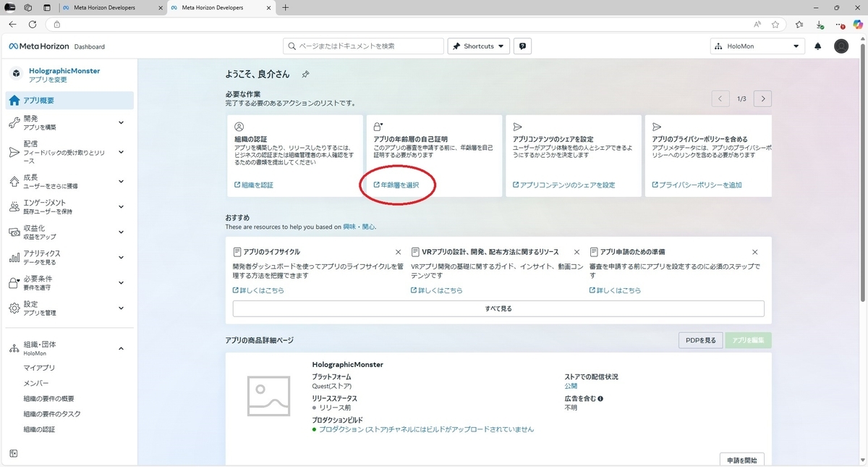Open the Shortcuts dropdown

(479, 46)
